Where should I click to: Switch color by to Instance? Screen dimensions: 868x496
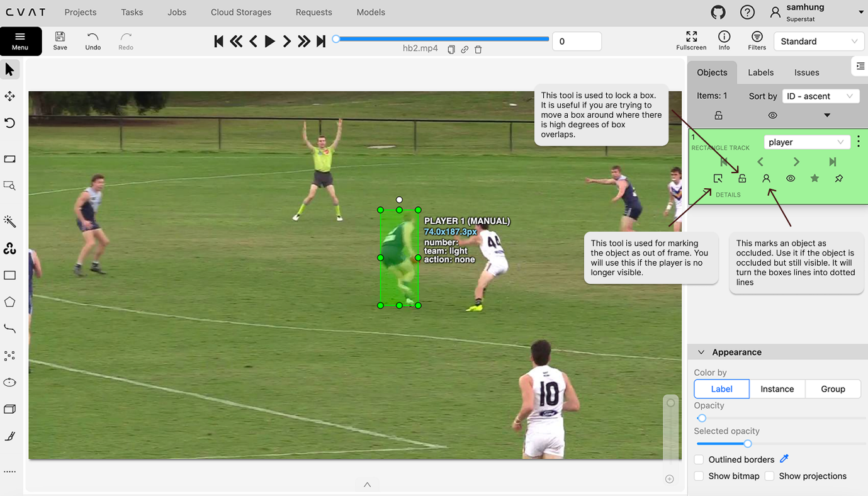pos(777,388)
